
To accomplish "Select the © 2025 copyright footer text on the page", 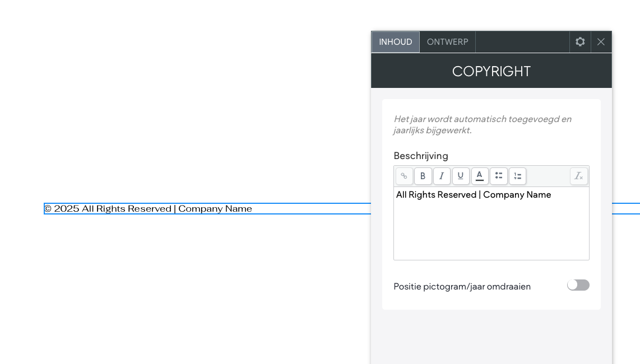I will click(x=148, y=209).
